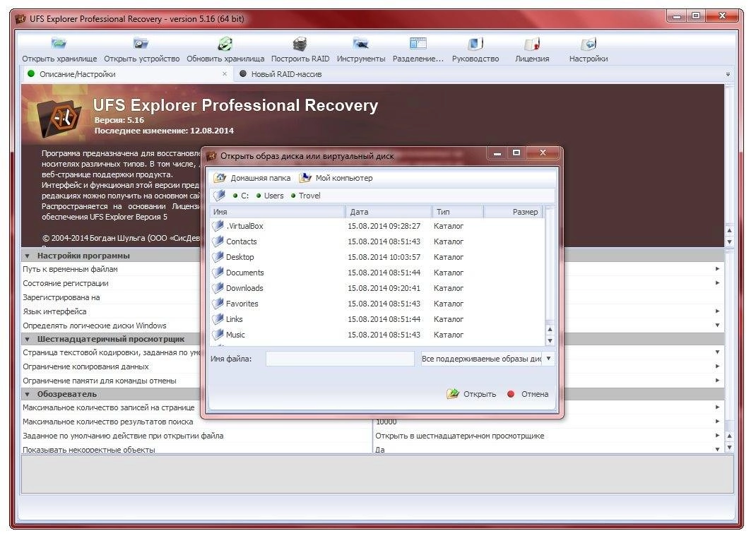Viewport: 756px width, 543px height.
Task: Click file list scrollbar down arrow
Action: click(550, 340)
